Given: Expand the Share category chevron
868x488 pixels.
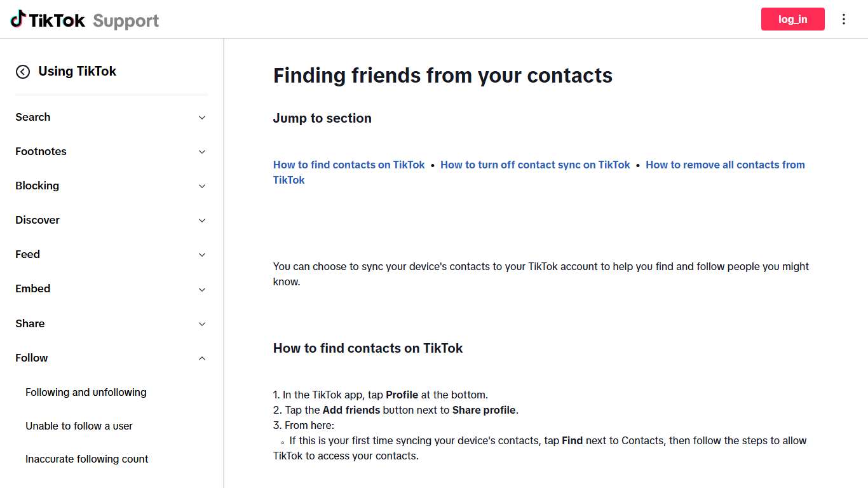Looking at the screenshot, I should [x=202, y=324].
